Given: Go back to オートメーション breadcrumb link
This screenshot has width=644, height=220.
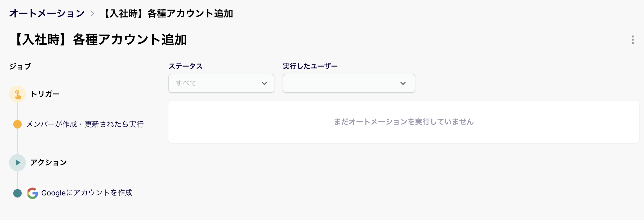Looking at the screenshot, I should coord(47,13).
